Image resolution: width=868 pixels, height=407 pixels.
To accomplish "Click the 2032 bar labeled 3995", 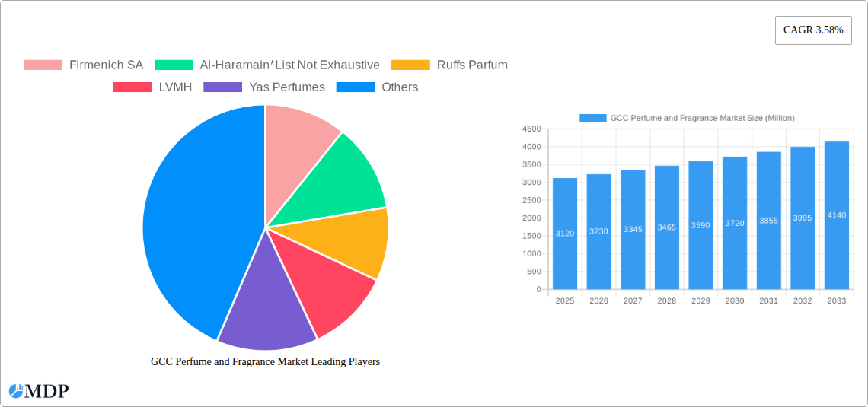I will pyautogui.click(x=803, y=218).
